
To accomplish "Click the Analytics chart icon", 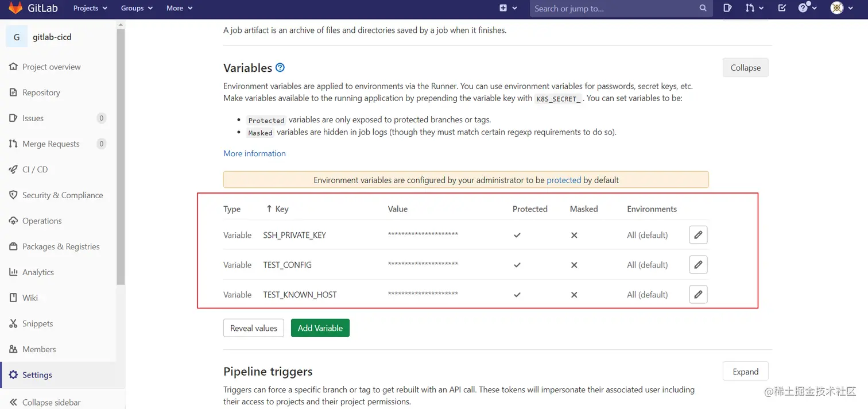I will click(x=13, y=272).
